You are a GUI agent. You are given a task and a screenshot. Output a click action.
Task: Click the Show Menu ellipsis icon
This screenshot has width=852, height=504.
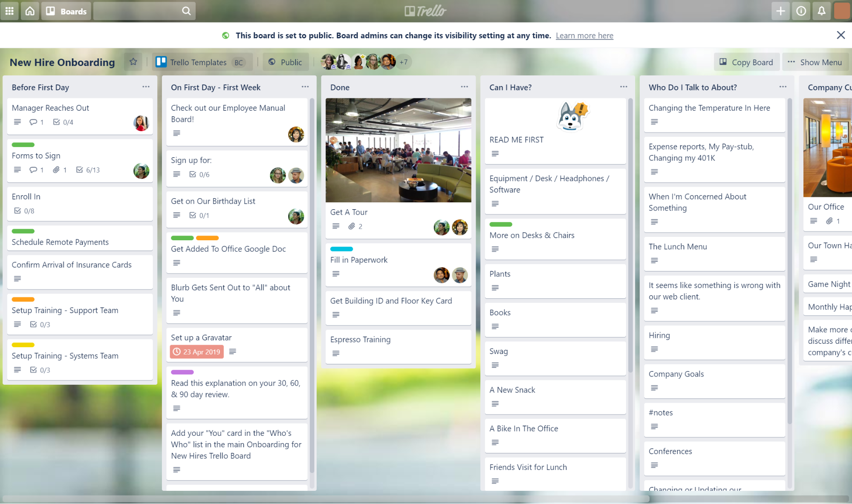pos(792,62)
